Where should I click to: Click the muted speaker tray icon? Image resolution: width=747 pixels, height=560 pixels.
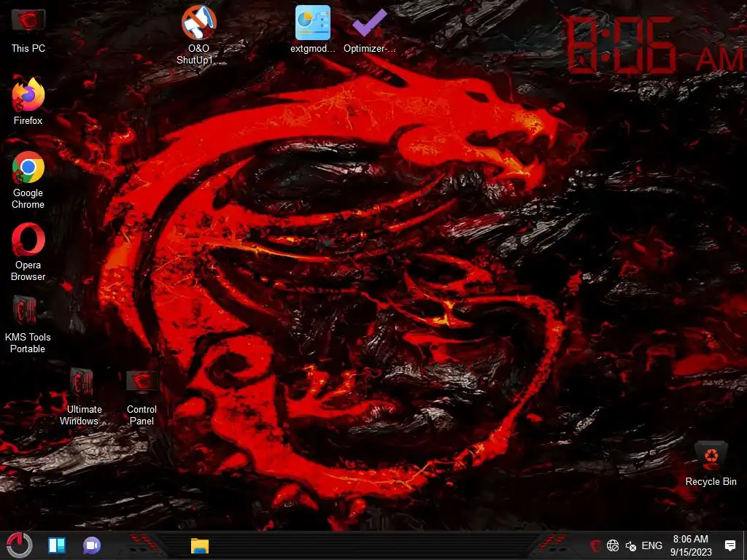click(x=631, y=545)
